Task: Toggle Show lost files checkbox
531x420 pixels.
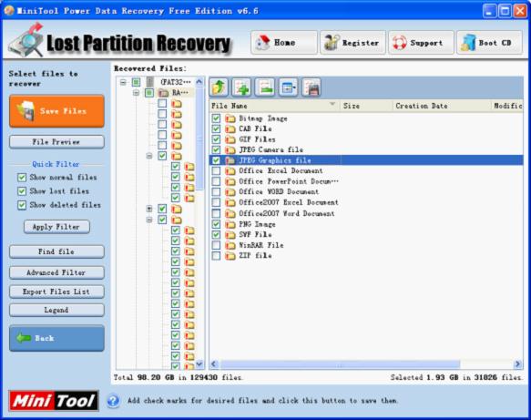Action: [22, 191]
